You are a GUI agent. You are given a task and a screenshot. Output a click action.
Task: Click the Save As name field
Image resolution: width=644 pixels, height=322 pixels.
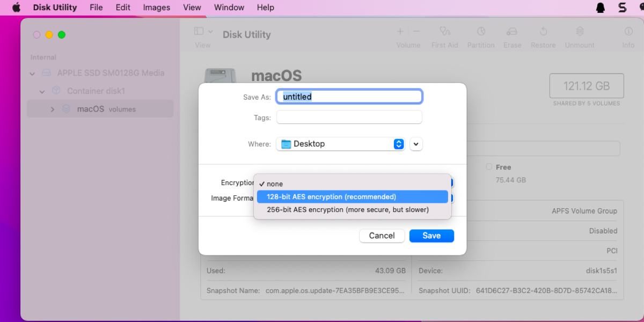click(349, 97)
